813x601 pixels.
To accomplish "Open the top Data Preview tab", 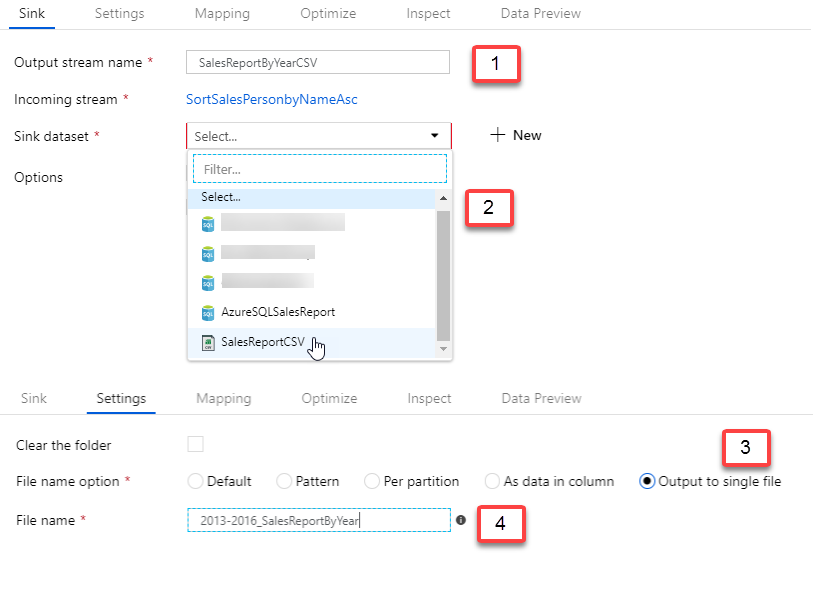I will (541, 13).
